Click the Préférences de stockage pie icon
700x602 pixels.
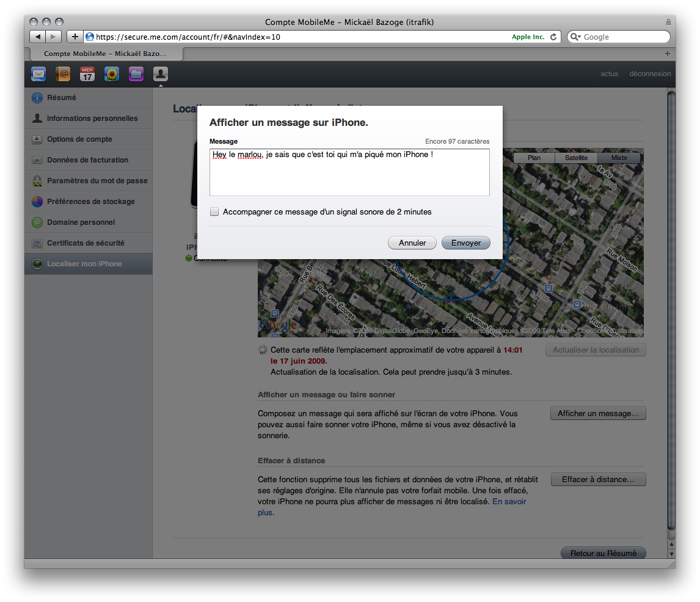pyautogui.click(x=37, y=202)
